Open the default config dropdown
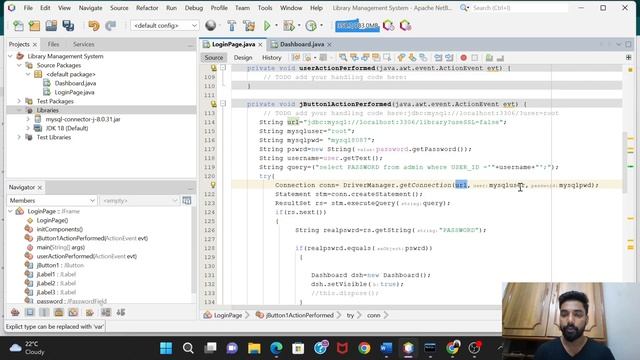The image size is (640, 360). tap(164, 25)
